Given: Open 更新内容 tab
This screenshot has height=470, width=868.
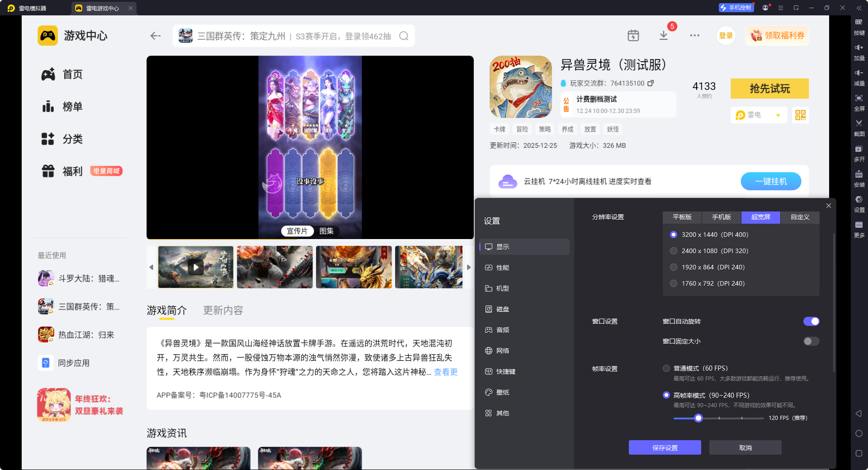Looking at the screenshot, I should 223,310.
